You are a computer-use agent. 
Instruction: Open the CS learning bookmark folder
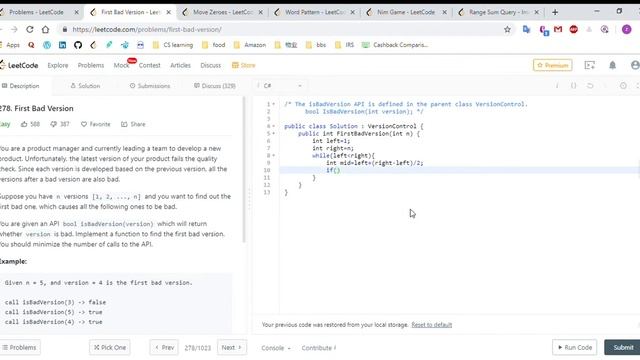(x=173, y=45)
